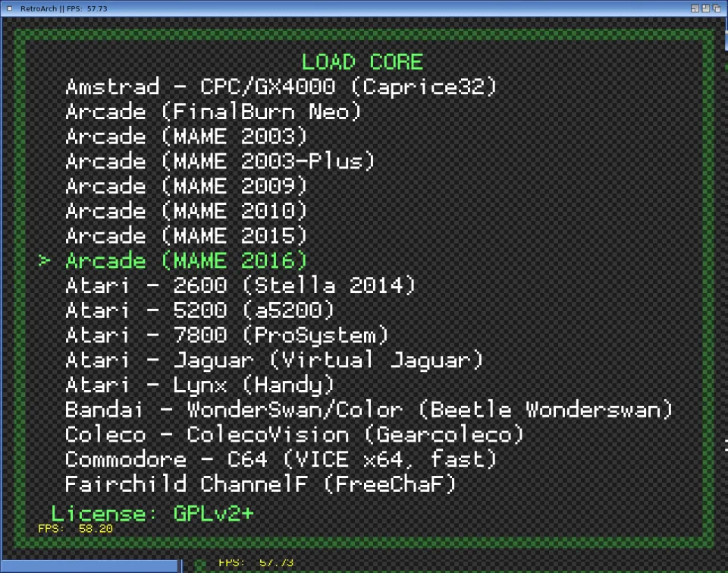The image size is (728, 573).
Task: Select Atari Jaguar (Virtual Jaguar) core
Action: tap(274, 360)
